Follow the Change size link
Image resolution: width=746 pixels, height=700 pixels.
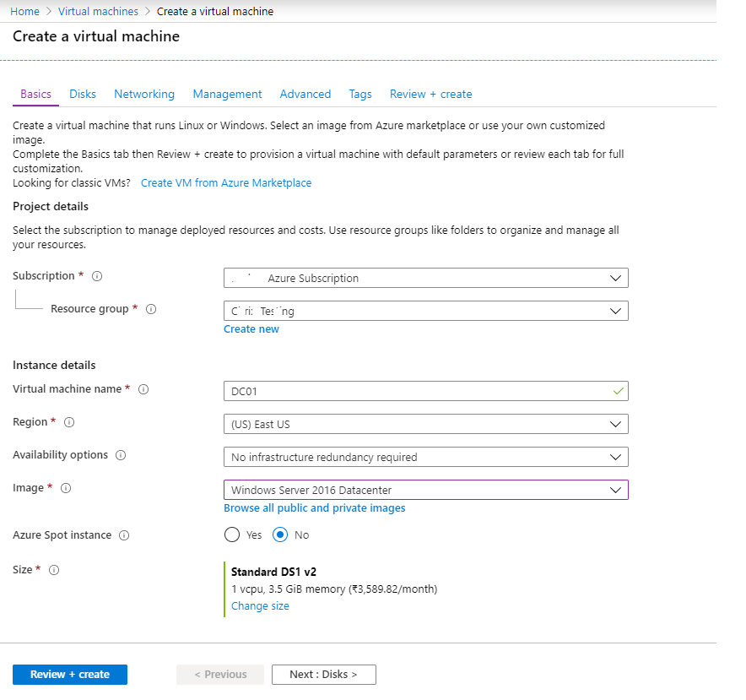pyautogui.click(x=260, y=605)
